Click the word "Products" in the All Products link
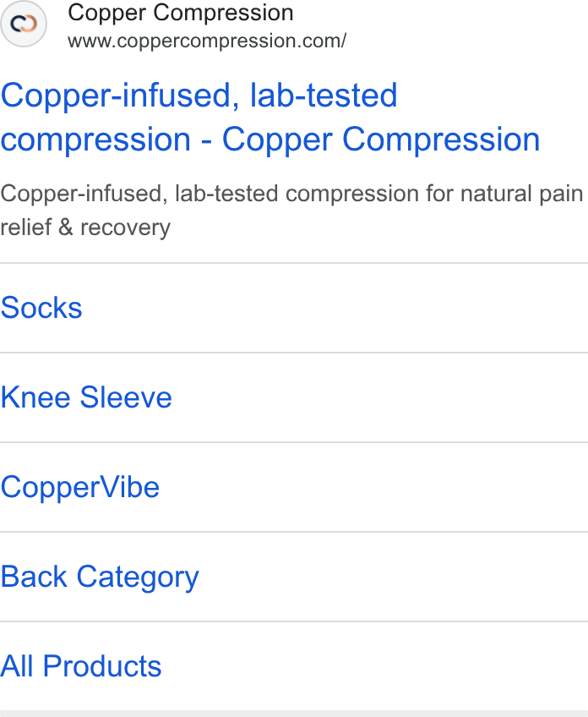The height and width of the screenshot is (717, 588). [x=102, y=665]
